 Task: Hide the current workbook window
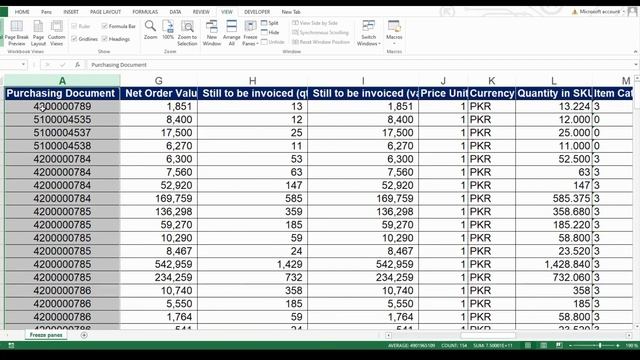pos(270,32)
